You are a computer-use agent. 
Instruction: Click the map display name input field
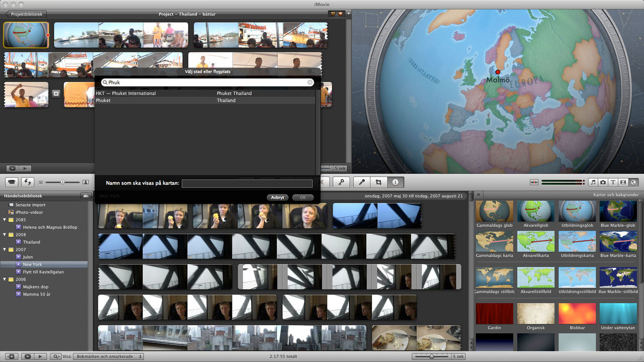[247, 184]
